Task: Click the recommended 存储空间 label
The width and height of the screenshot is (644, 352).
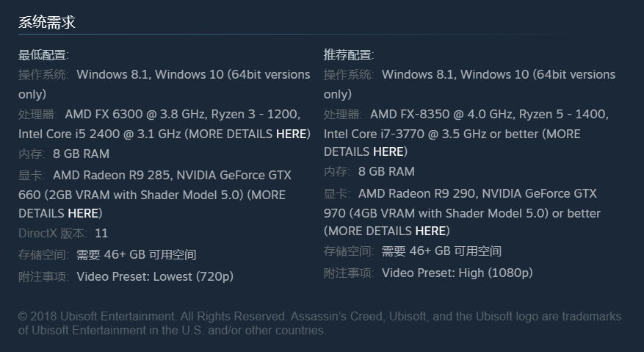Action: [349, 251]
